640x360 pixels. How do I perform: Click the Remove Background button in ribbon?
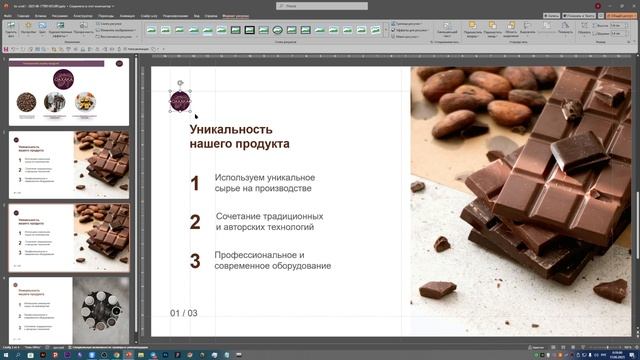(11, 29)
